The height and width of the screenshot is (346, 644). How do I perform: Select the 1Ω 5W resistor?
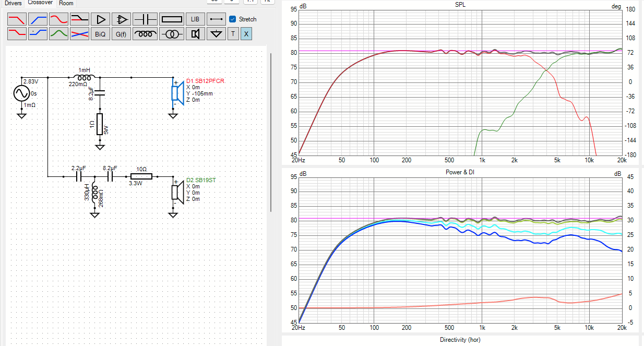[x=100, y=124]
